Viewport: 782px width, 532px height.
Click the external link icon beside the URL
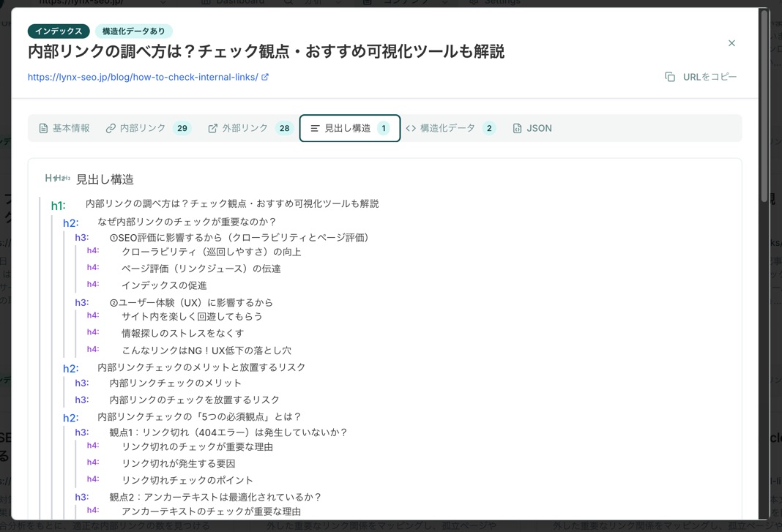click(265, 77)
